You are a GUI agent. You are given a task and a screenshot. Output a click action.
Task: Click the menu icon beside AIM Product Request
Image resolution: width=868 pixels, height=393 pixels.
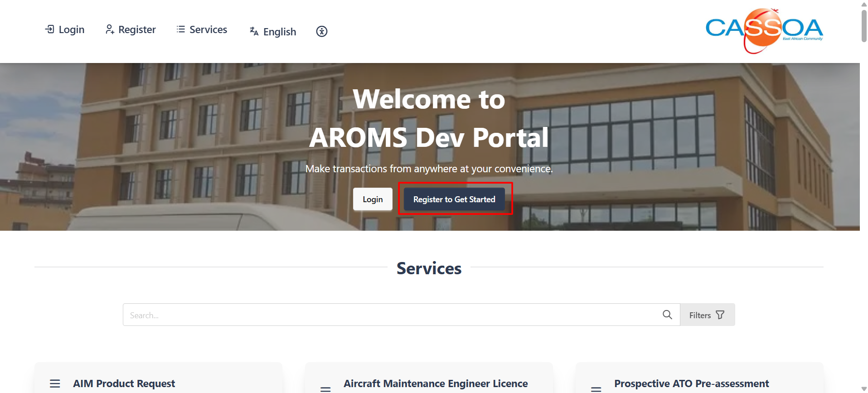(55, 383)
